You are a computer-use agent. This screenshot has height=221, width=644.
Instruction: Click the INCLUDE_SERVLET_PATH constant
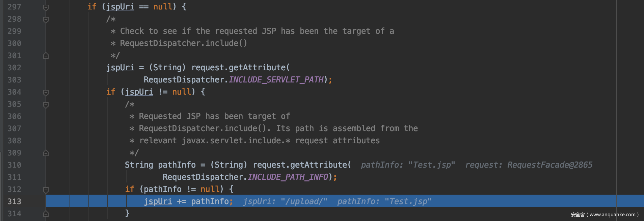pyautogui.click(x=276, y=80)
